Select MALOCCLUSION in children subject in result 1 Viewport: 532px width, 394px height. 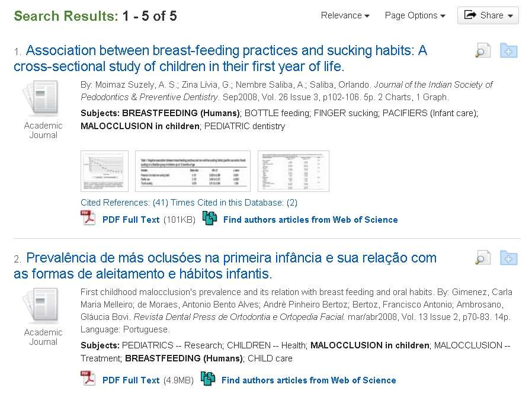pyautogui.click(x=140, y=126)
